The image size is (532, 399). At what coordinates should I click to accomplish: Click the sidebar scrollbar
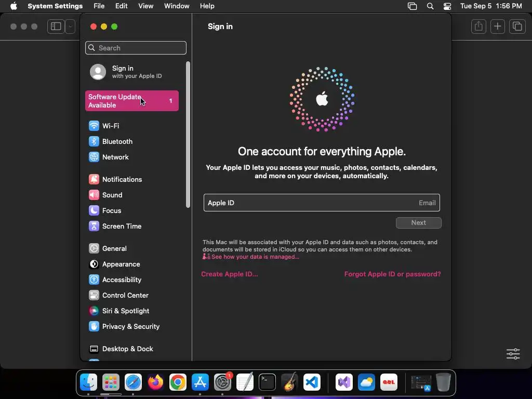[188, 135]
